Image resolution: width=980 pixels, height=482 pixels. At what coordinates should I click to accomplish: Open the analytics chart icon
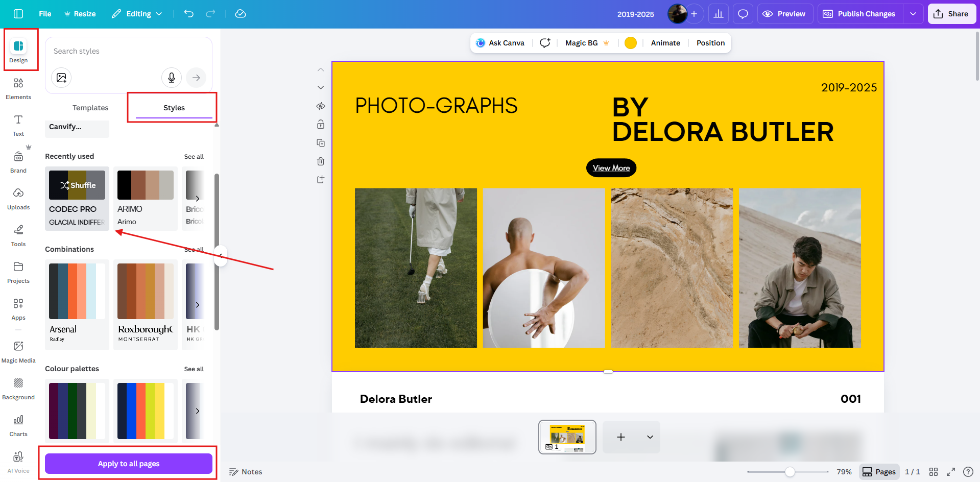719,14
